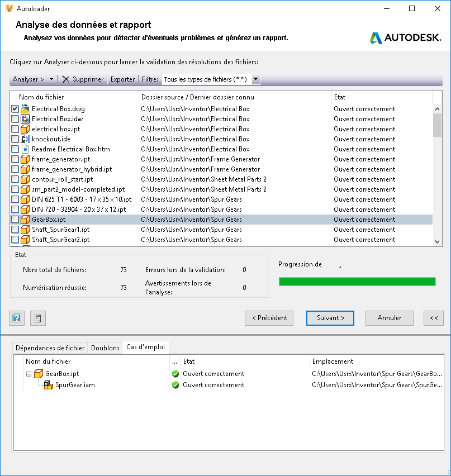Screen dimensions: 451x476
Task: Click the Readme Electrical Box.htm icon
Action: pyautogui.click(x=25, y=149)
